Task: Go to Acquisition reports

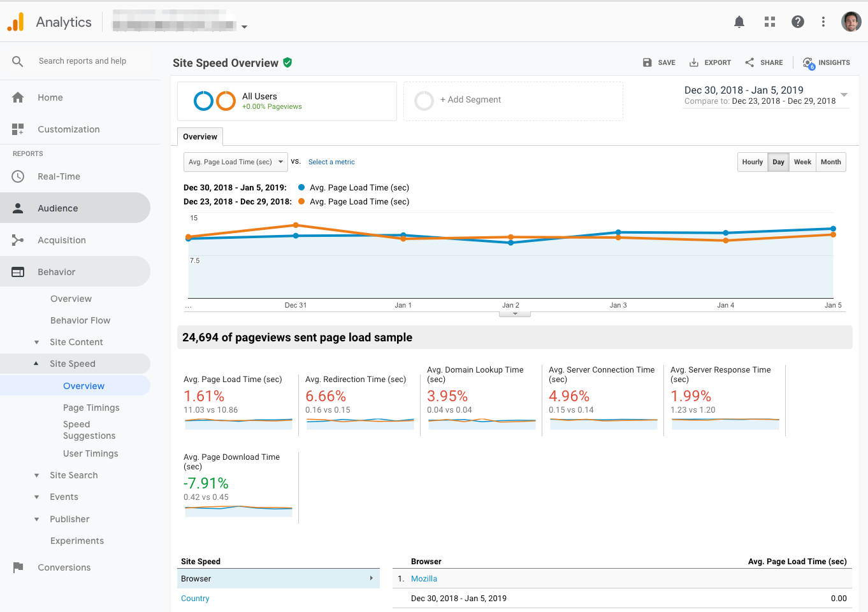Action: 61,240
